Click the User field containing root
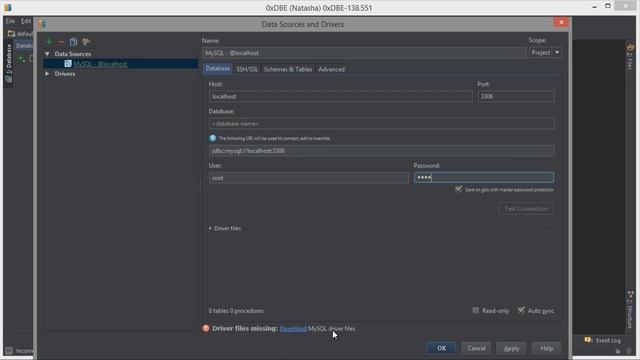The width and height of the screenshot is (640, 360). tap(309, 178)
